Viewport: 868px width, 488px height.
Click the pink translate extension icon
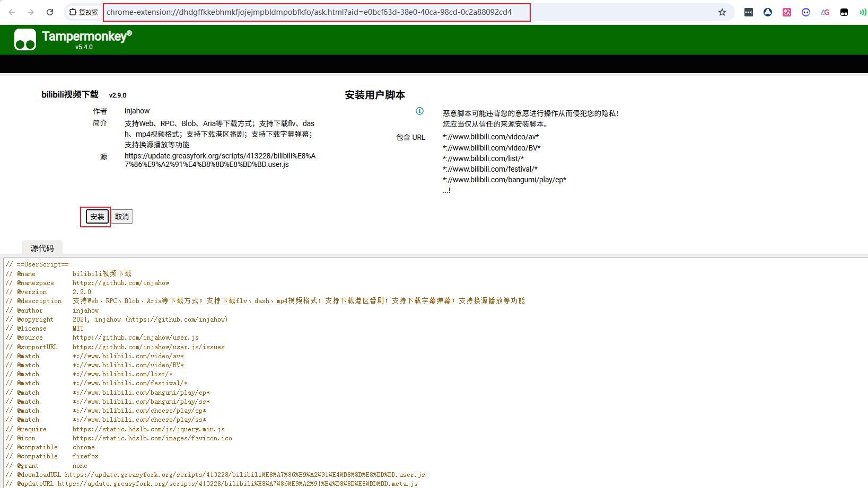pos(787,12)
